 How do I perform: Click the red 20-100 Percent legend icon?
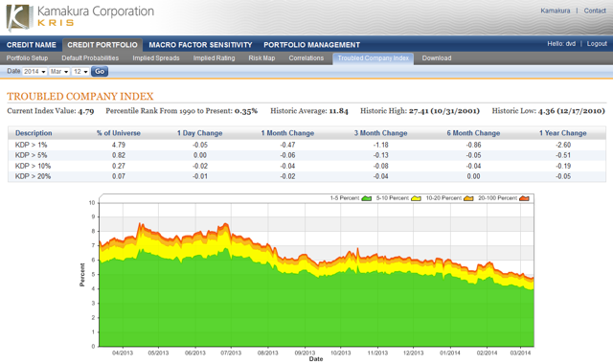point(524,198)
